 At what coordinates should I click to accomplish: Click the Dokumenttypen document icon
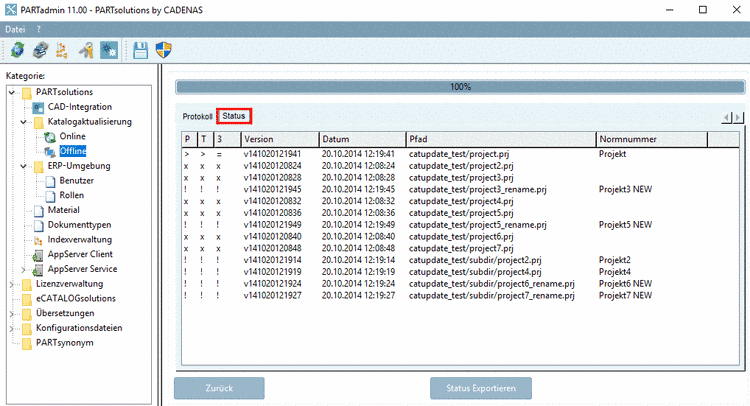point(38,226)
